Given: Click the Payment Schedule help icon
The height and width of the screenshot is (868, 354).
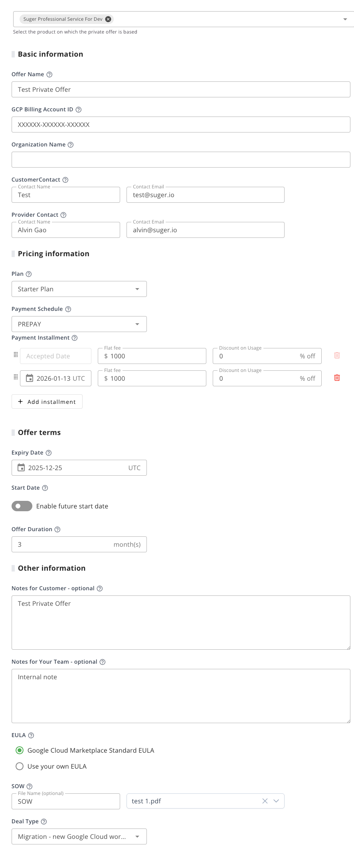Looking at the screenshot, I should point(68,309).
